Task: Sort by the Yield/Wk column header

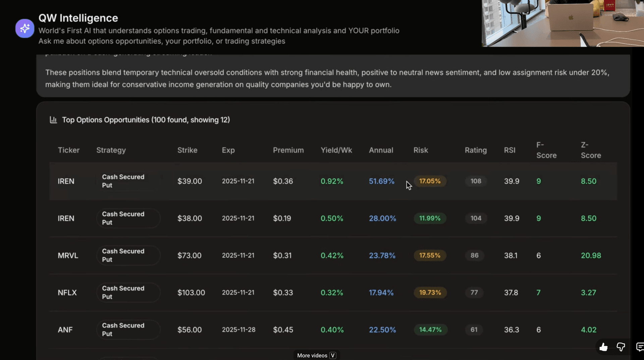Action: point(336,150)
